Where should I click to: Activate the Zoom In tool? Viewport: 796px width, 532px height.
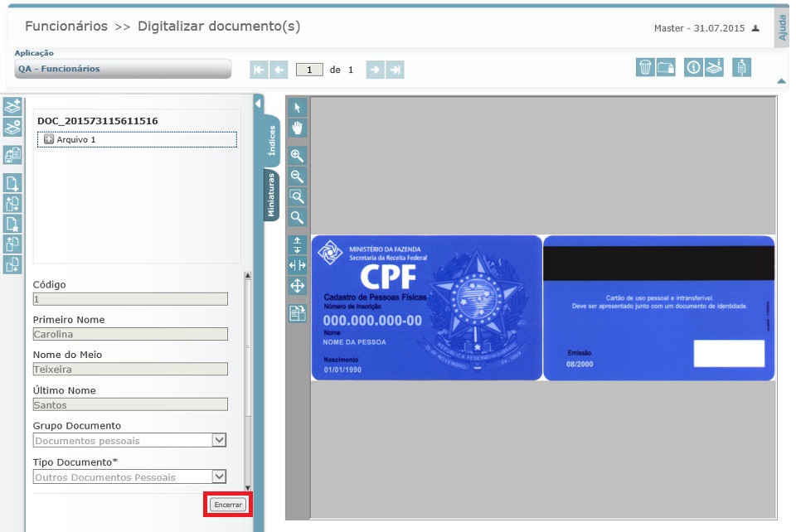(x=297, y=156)
